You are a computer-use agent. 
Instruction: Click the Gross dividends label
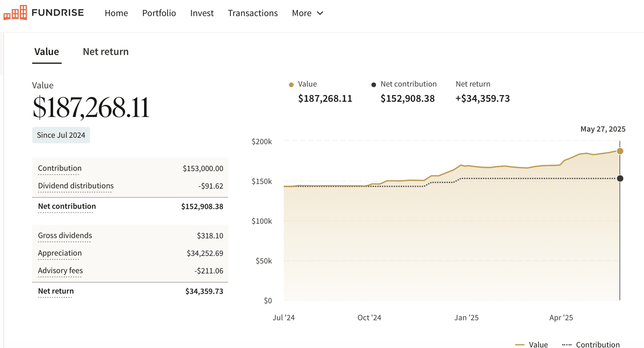65,236
